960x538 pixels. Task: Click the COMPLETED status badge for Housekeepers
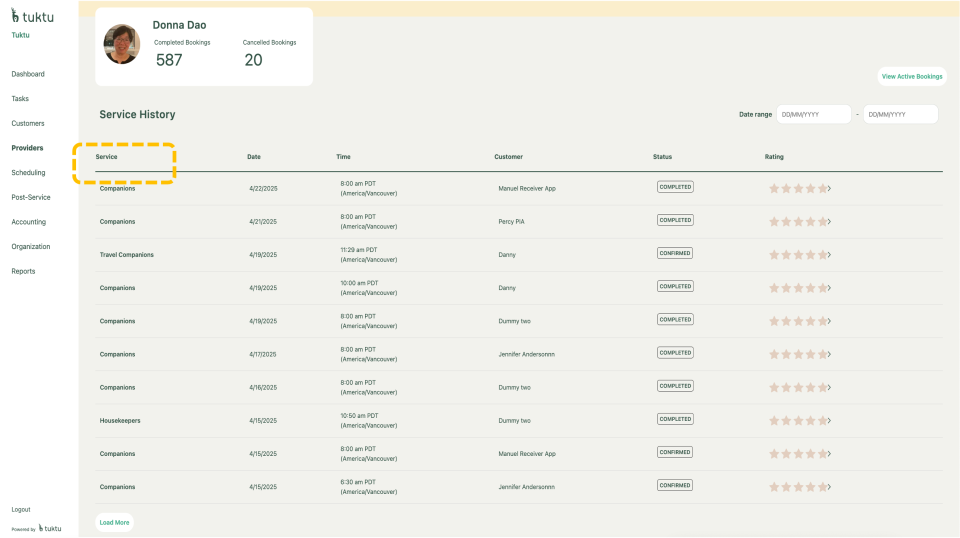tap(675, 419)
